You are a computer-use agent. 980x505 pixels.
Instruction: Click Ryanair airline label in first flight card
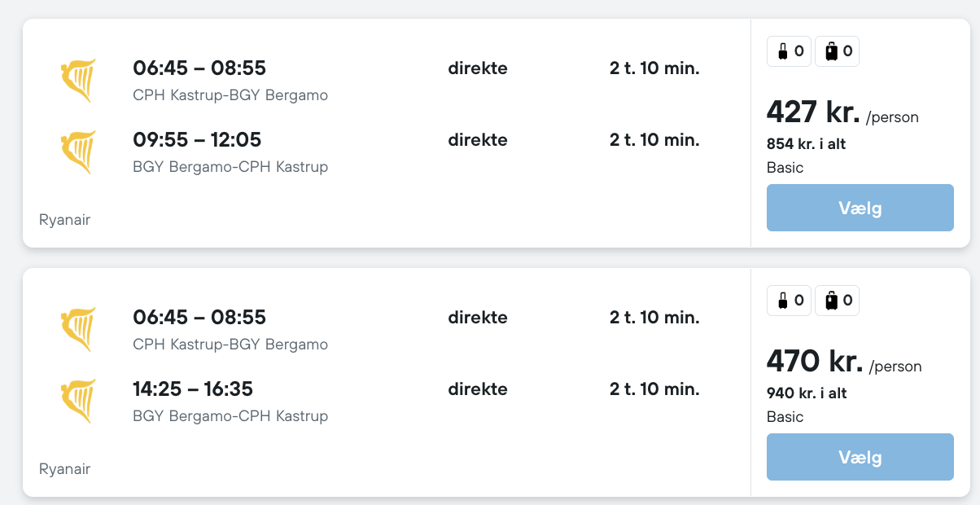(x=65, y=220)
